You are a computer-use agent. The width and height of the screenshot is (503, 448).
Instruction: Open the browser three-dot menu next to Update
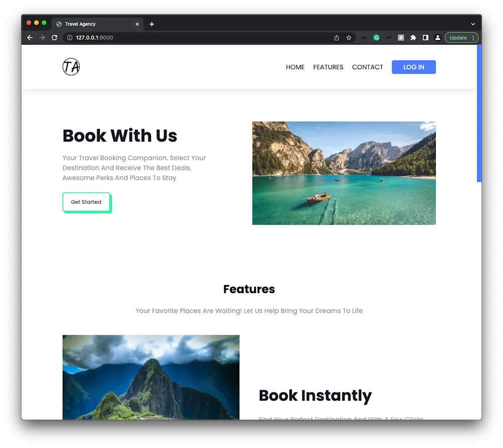pyautogui.click(x=474, y=37)
